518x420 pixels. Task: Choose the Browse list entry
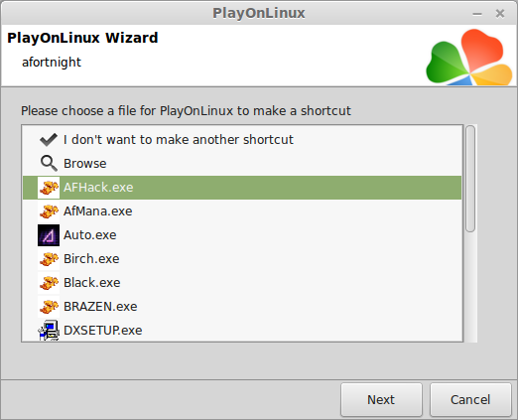[242, 164]
